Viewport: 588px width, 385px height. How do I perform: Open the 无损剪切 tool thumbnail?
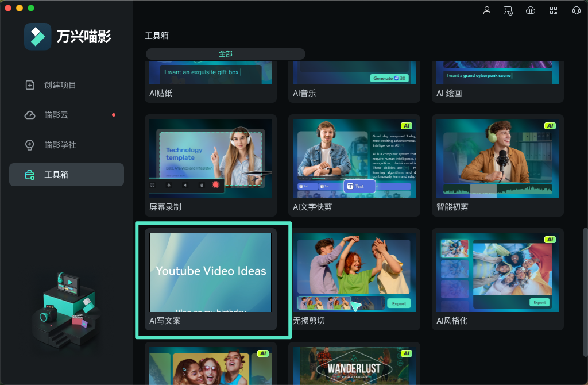pos(354,272)
